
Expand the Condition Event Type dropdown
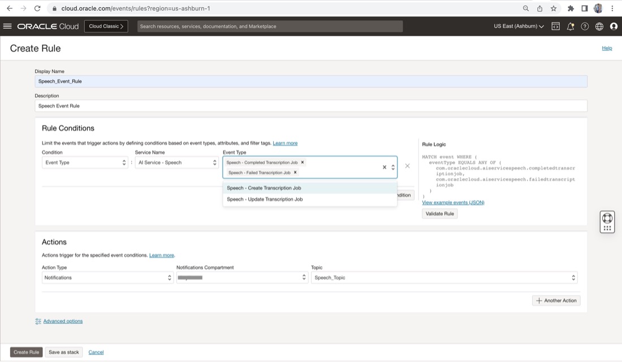pos(85,163)
